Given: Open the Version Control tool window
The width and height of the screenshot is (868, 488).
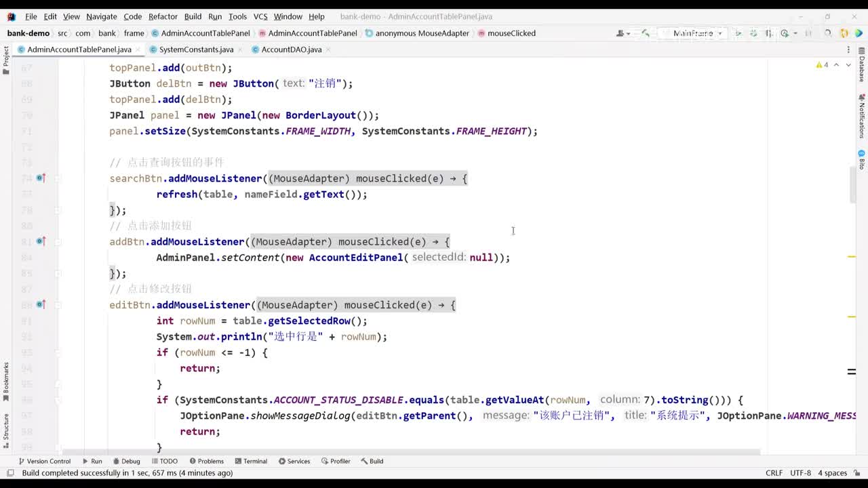Looking at the screenshot, I should coord(44,461).
